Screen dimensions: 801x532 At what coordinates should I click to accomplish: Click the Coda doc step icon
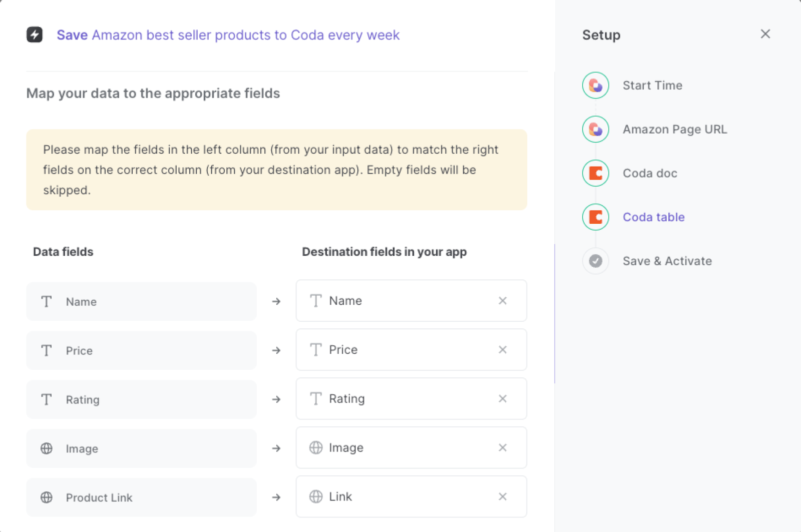[596, 173]
